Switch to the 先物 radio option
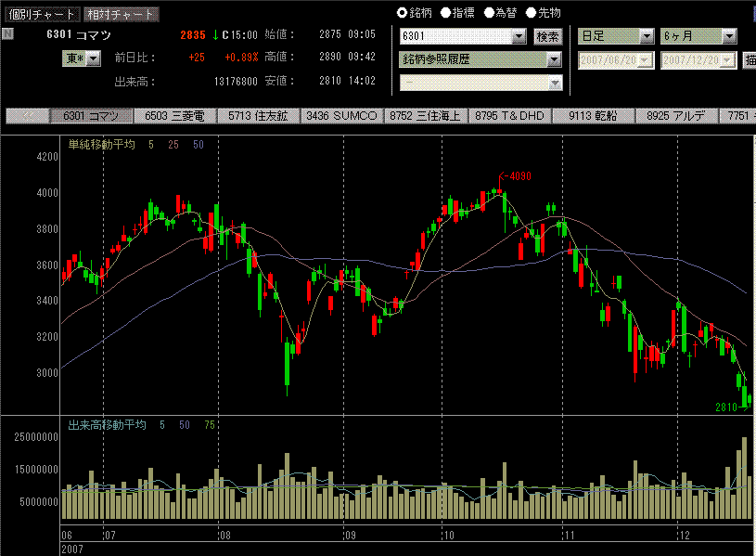 [532, 13]
